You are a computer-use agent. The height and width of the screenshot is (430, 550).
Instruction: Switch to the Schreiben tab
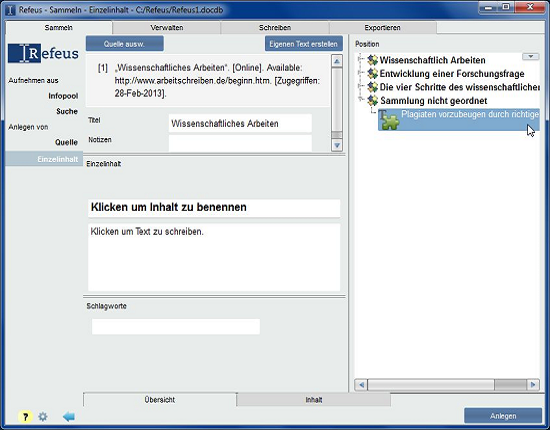coord(275,27)
